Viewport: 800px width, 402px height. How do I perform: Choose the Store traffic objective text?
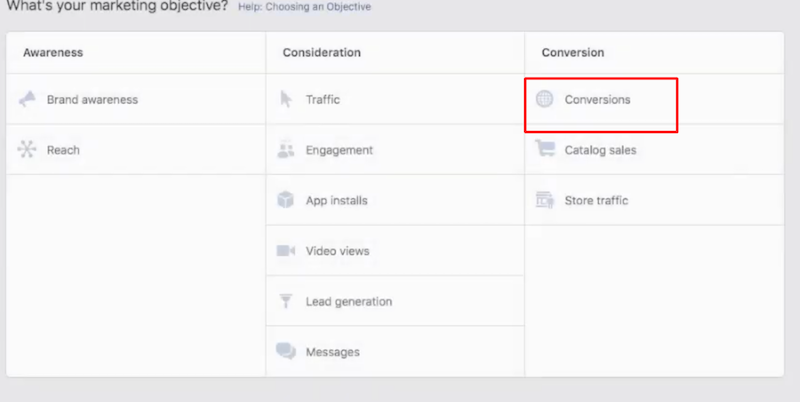tap(596, 200)
